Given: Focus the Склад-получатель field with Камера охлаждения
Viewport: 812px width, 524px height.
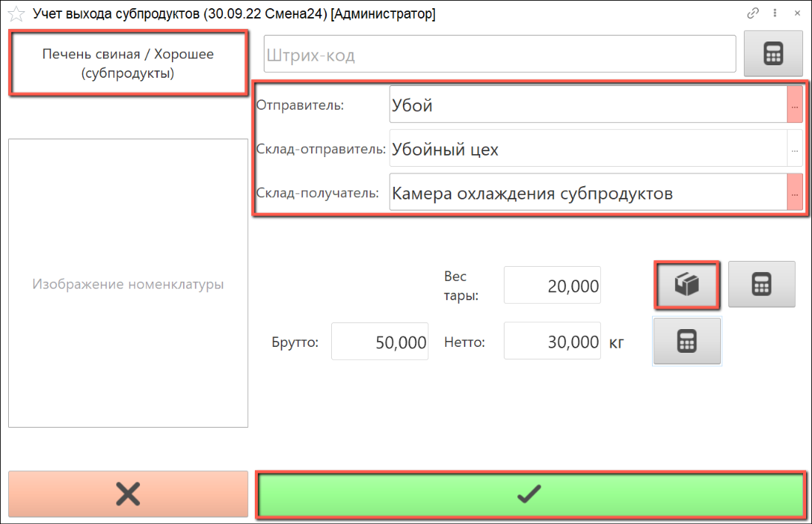Looking at the screenshot, I should [587, 193].
